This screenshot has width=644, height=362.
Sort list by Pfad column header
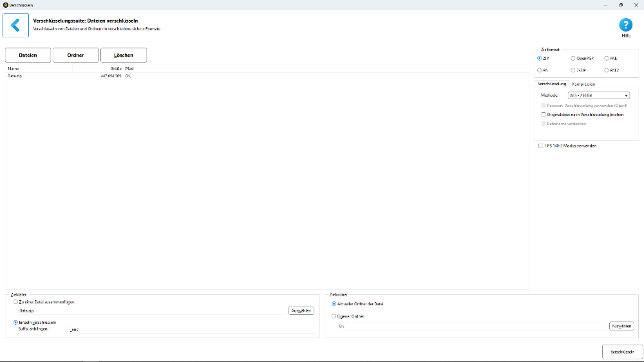[x=129, y=69]
